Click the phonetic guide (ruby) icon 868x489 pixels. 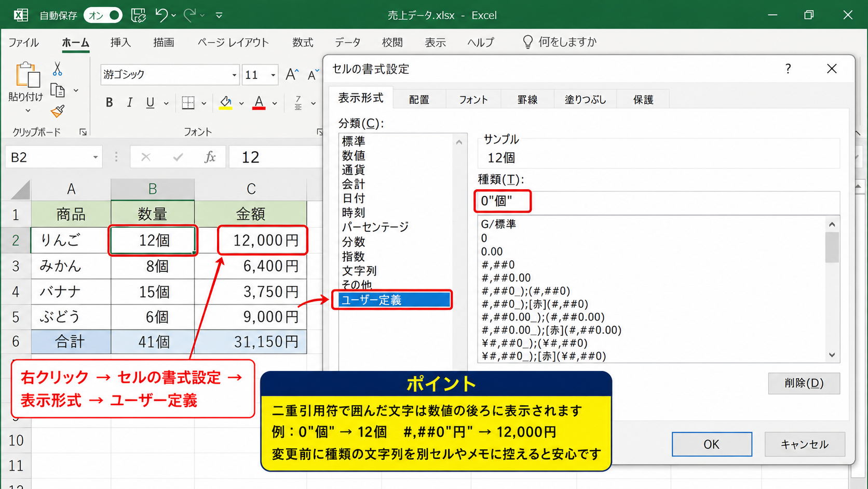tap(298, 103)
